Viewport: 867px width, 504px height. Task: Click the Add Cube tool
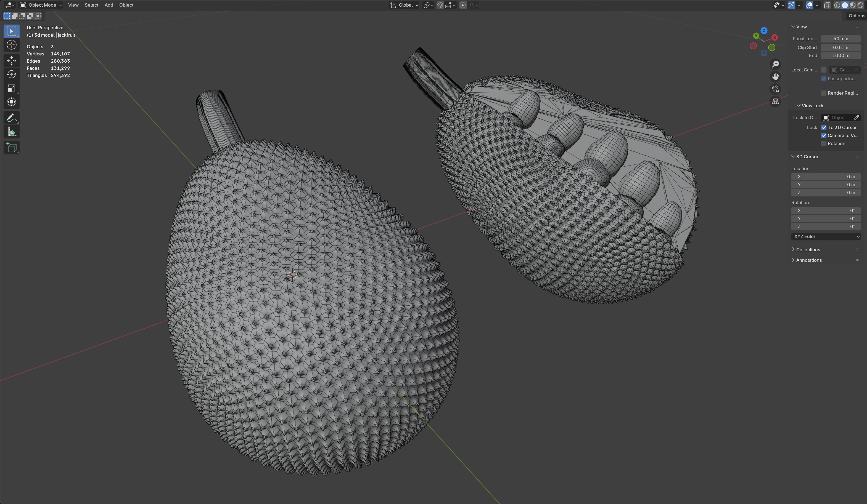pos(11,148)
